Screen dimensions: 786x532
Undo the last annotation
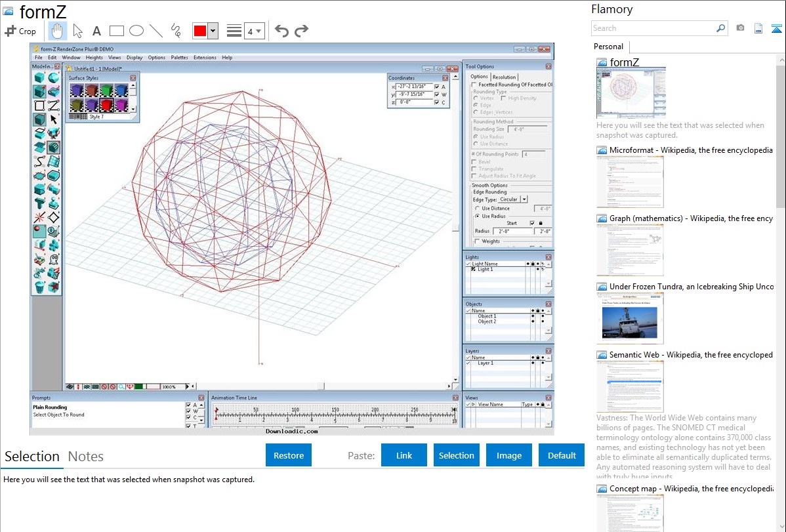281,31
